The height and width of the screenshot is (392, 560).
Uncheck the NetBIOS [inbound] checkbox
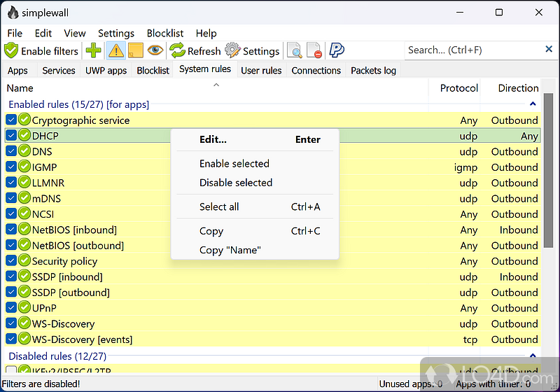coord(11,230)
